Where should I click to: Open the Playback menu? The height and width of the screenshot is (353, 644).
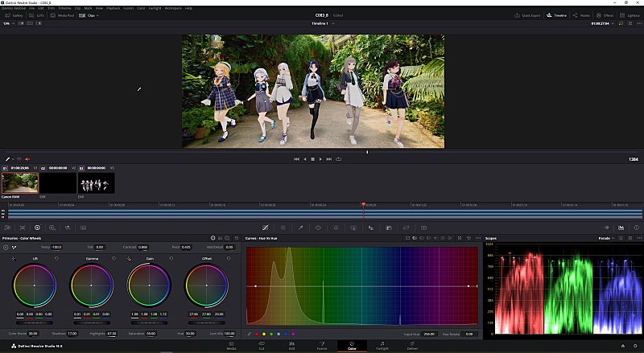point(114,8)
